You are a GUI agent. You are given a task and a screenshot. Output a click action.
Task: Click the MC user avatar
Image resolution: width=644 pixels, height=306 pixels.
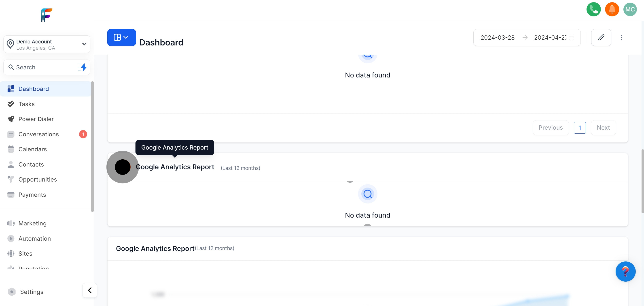click(x=630, y=9)
